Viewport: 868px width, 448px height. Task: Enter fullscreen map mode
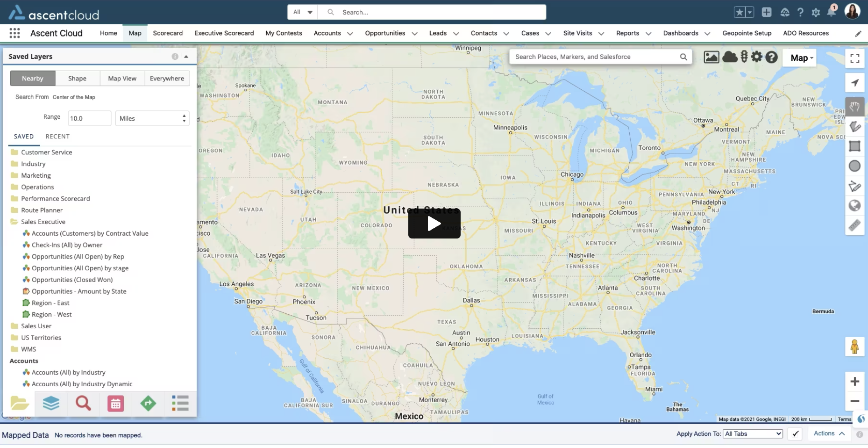(855, 58)
